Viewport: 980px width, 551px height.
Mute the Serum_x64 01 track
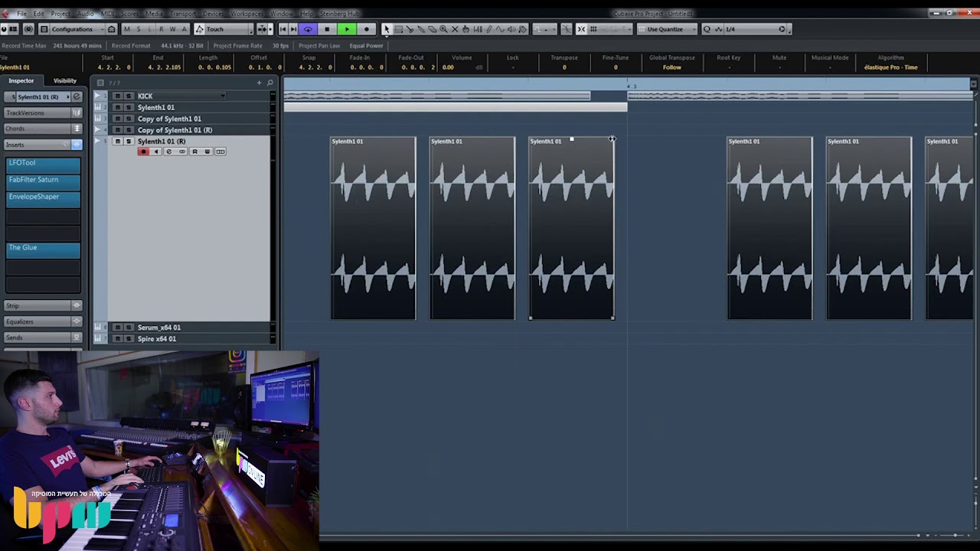tap(117, 328)
